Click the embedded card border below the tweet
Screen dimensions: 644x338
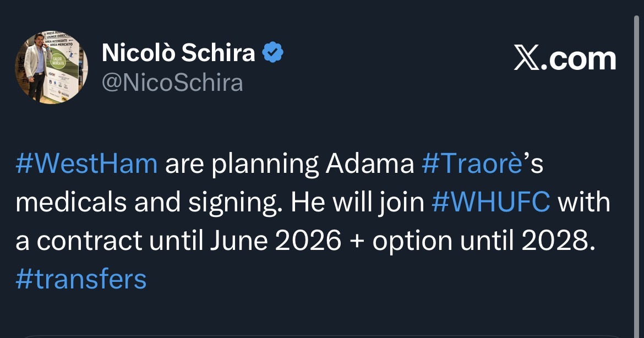[322, 335]
